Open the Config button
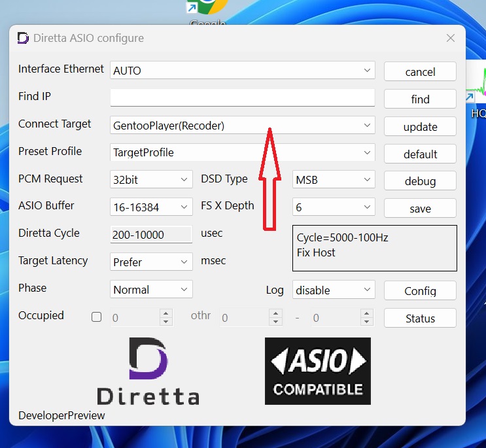Viewport: 486px width, 448px height. pyautogui.click(x=420, y=290)
